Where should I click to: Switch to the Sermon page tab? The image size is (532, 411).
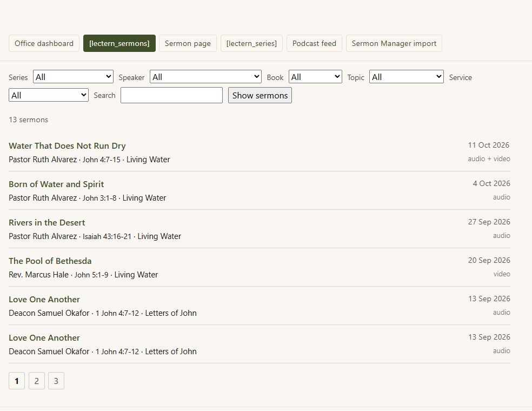(188, 43)
